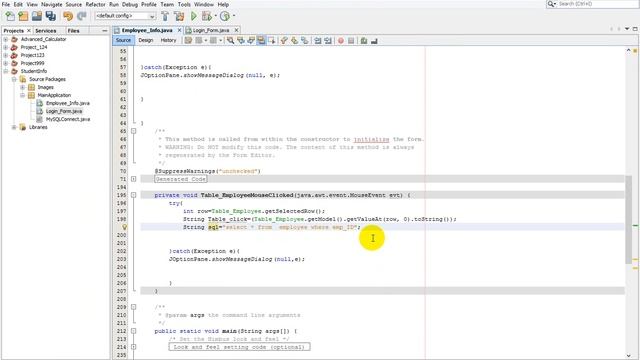
Task: Open the Navigate menu
Action: pos(51,4)
